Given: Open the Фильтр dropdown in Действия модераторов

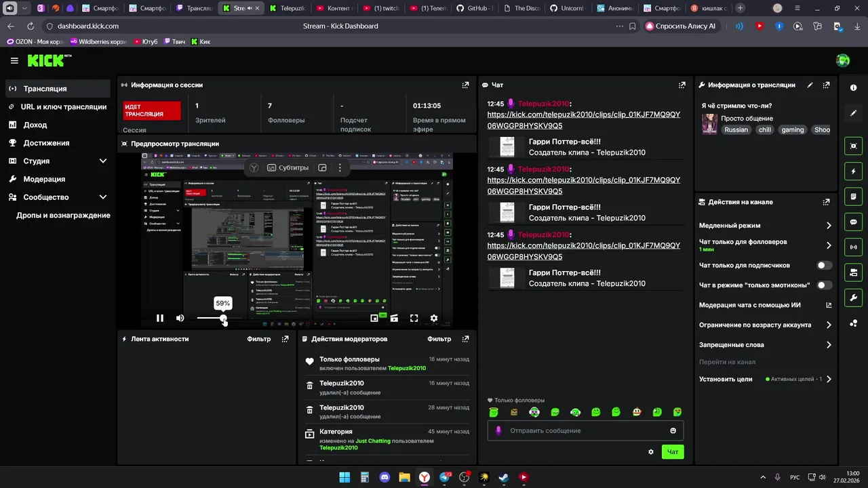Looking at the screenshot, I should (x=439, y=339).
